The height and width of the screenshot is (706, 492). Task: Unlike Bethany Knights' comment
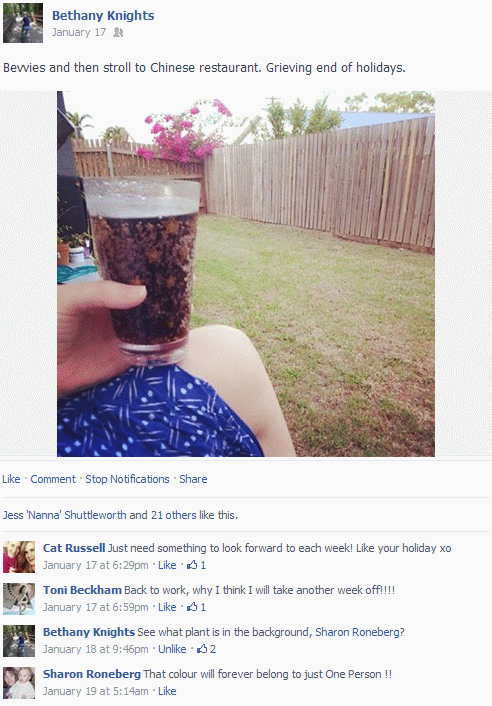pos(172,649)
